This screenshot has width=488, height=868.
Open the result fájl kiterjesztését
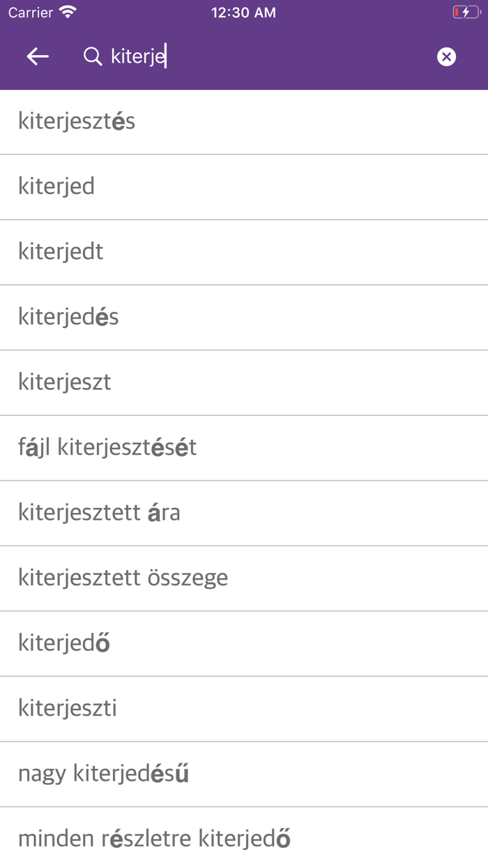pyautogui.click(x=107, y=447)
